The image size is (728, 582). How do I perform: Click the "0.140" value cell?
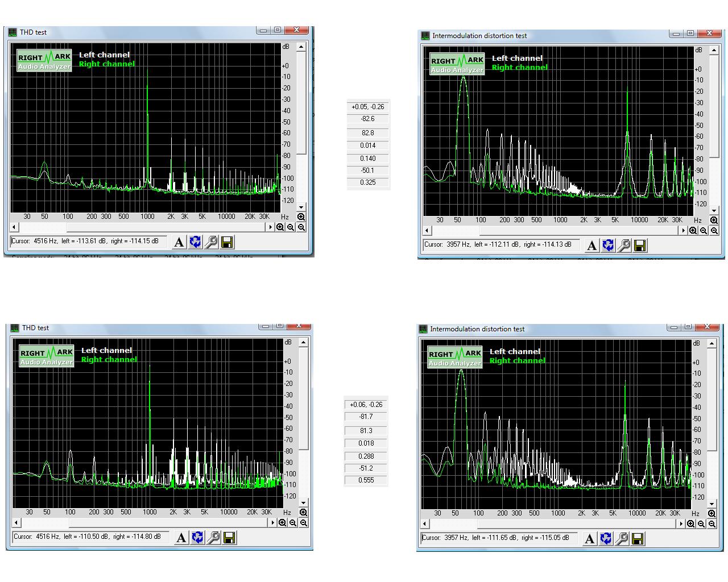click(x=368, y=159)
